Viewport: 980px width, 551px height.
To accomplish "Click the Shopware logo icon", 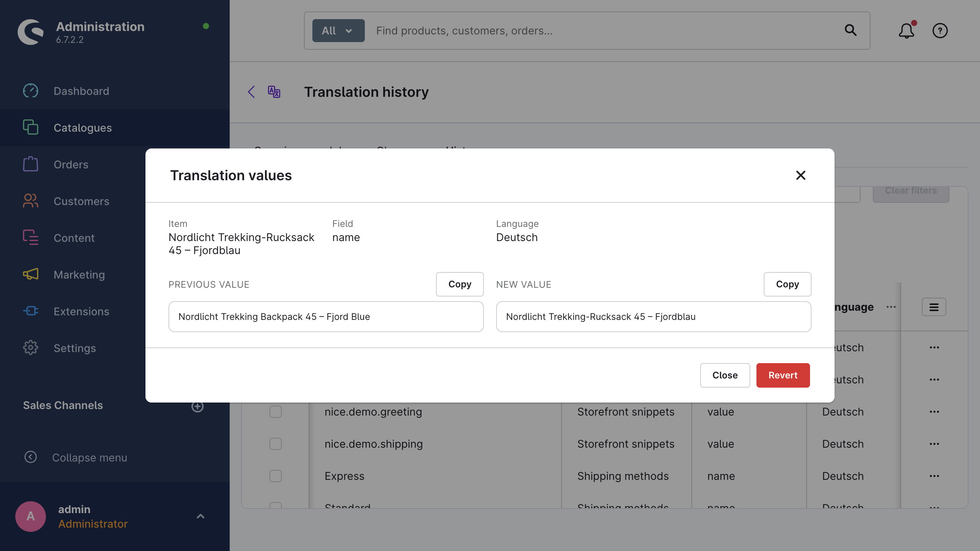I will [x=31, y=32].
